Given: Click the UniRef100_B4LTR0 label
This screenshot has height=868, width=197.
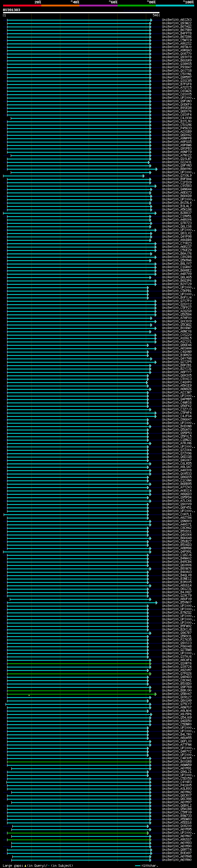Looking at the screenshot, I should coord(176,735).
